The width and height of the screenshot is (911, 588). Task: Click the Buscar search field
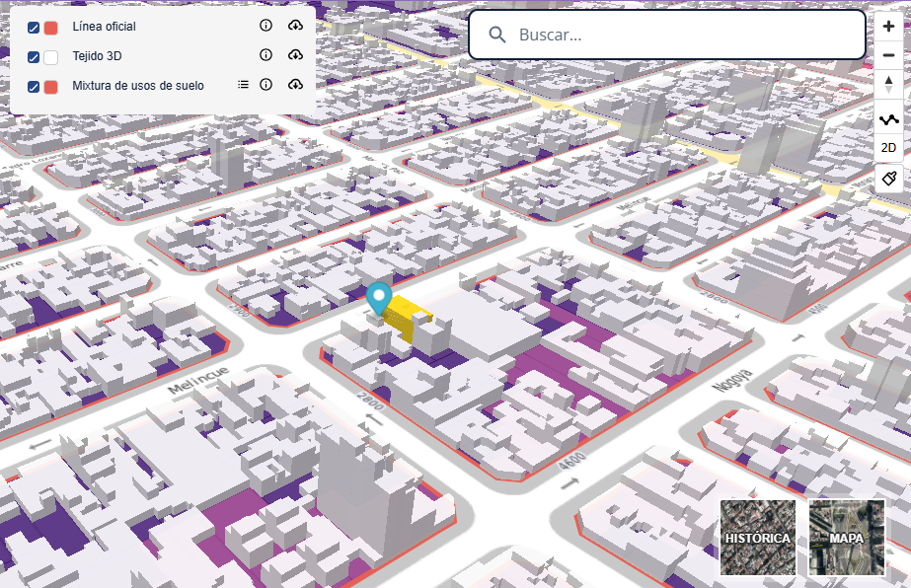point(681,36)
